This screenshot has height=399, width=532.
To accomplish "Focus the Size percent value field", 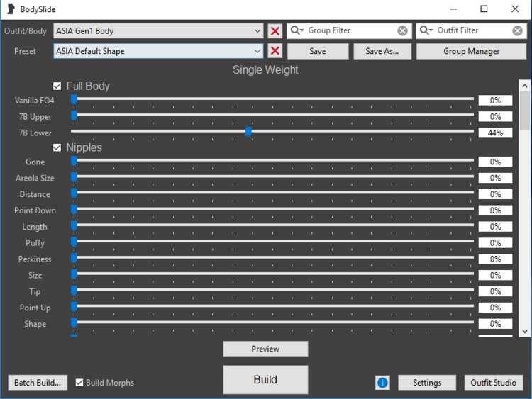I will pos(495,275).
